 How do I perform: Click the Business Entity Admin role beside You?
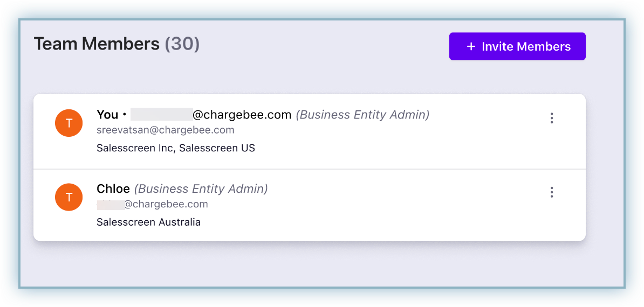pyautogui.click(x=362, y=114)
